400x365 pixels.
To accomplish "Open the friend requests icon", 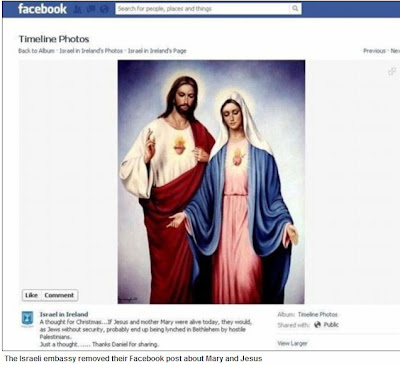I will (x=79, y=9).
